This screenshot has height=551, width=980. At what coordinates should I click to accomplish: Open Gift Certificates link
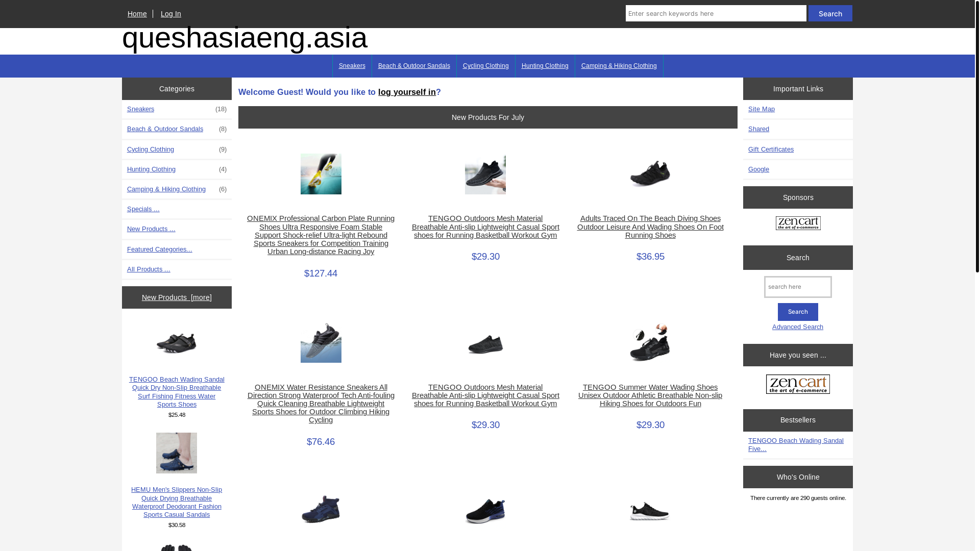771,149
